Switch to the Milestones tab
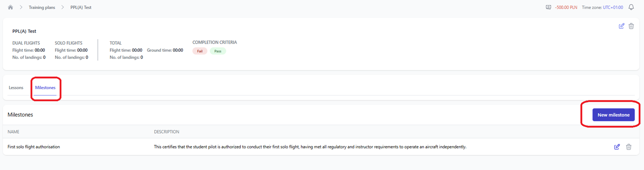This screenshot has width=644, height=170. click(x=45, y=88)
